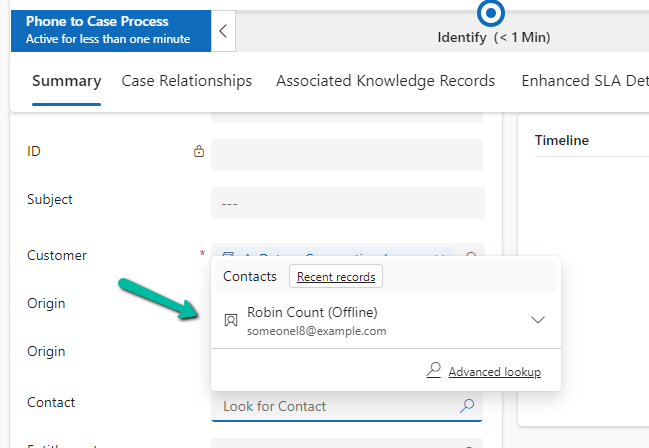The width and height of the screenshot is (649, 448).
Task: Click the ID input field
Action: tap(346, 155)
